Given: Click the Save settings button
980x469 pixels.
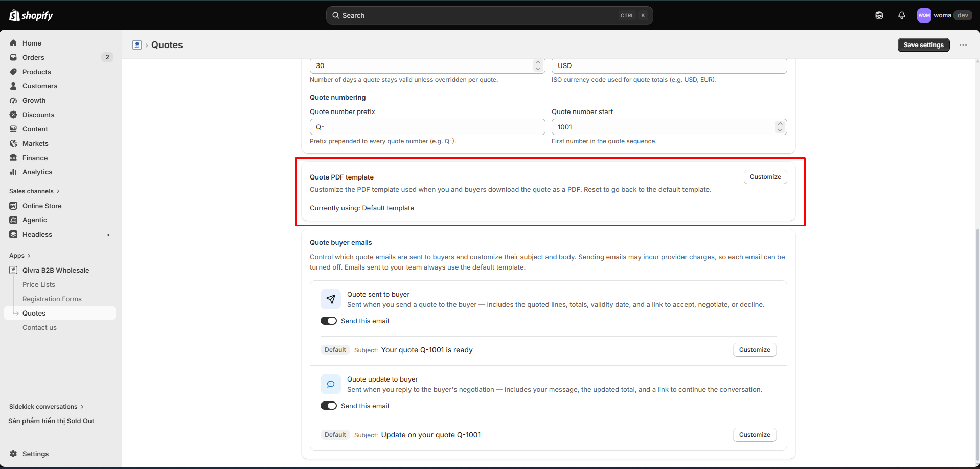Looking at the screenshot, I should 923,45.
